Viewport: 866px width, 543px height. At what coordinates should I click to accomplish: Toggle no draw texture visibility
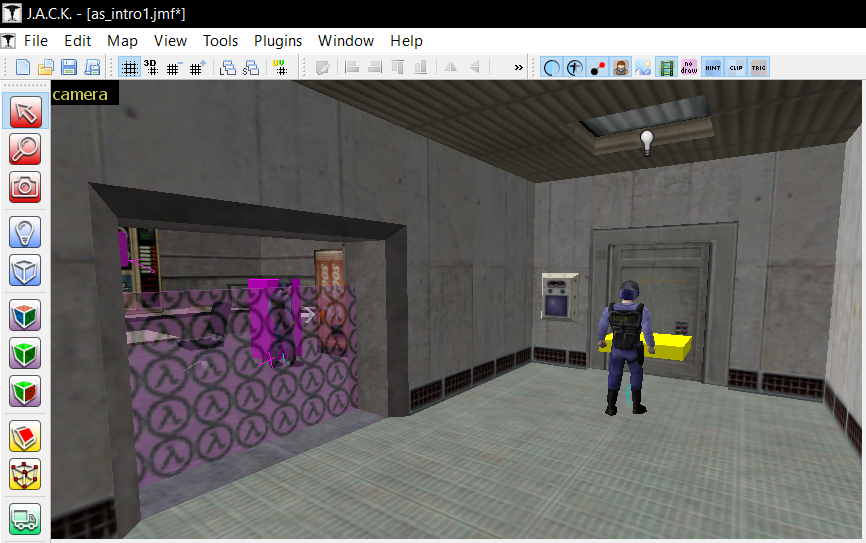689,67
